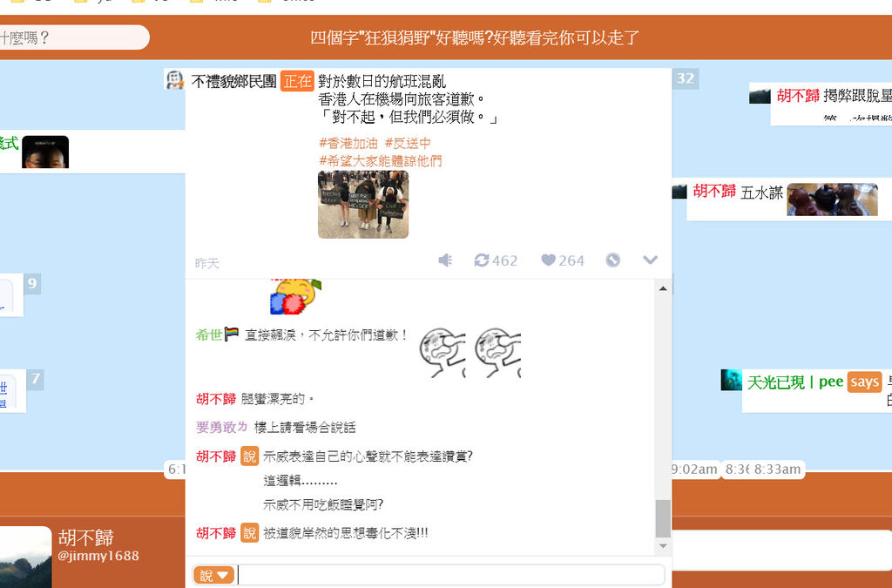Open 不禮貌鄉民團 avatar icon
The image size is (892, 588).
coord(174,79)
